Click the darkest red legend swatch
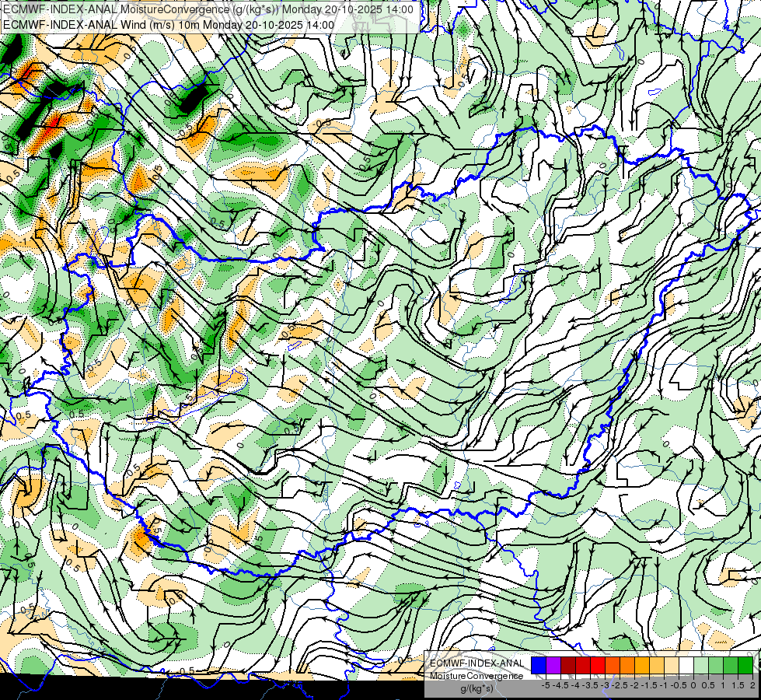 click(568, 665)
